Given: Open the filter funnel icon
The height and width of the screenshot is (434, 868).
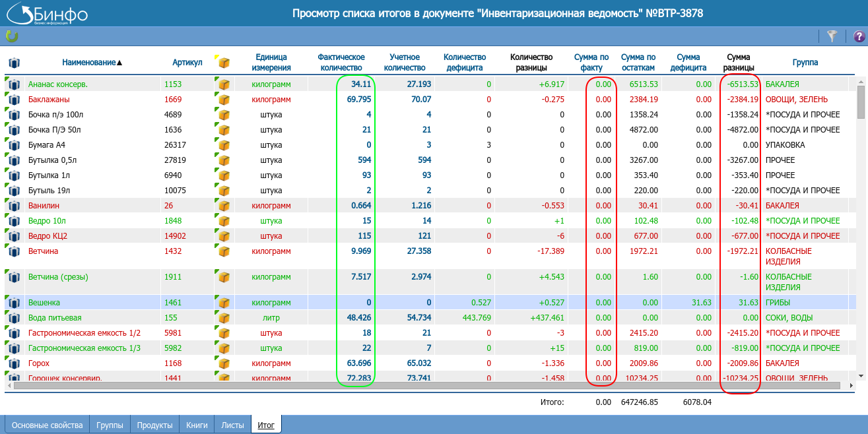Looking at the screenshot, I should pos(832,36).
